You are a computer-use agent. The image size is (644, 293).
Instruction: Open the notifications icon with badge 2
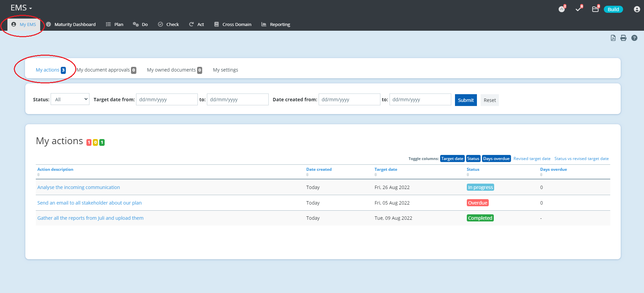pyautogui.click(x=562, y=9)
